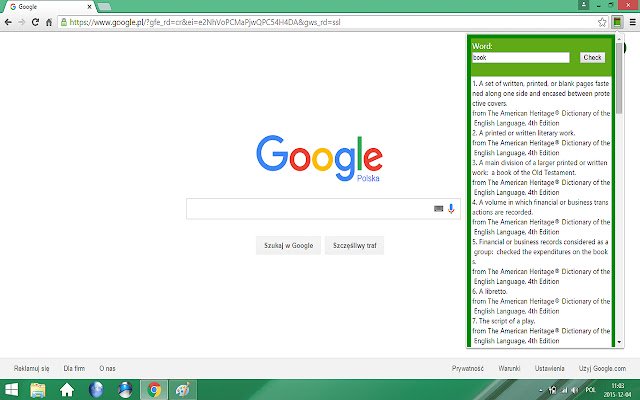Bookmark this page with the star icon
The width and height of the screenshot is (640, 400).
point(602,22)
